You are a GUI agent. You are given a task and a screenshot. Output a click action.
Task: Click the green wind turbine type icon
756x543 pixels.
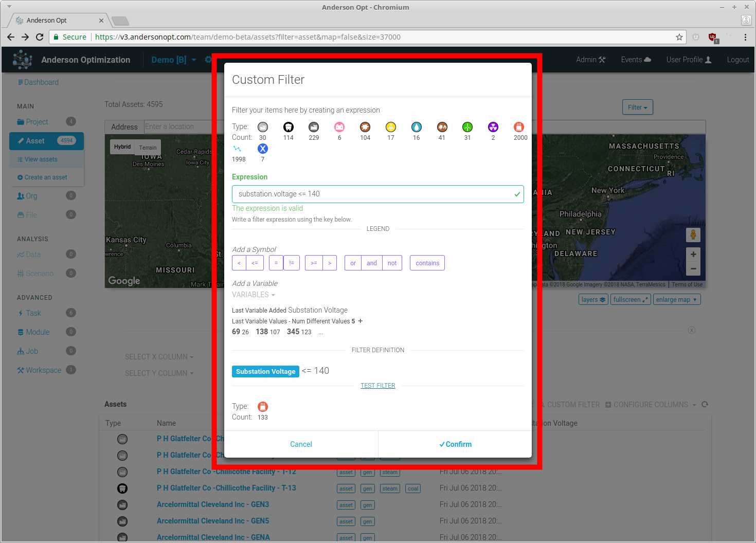(x=467, y=127)
